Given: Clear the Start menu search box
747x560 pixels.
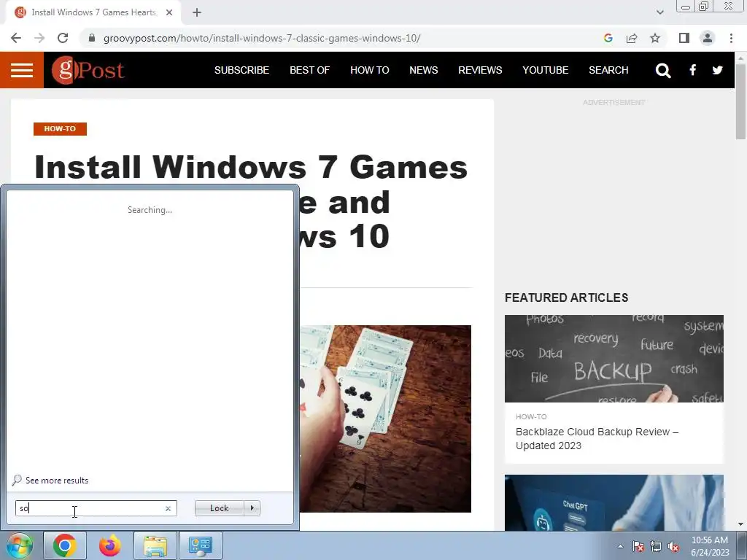Looking at the screenshot, I should click(x=168, y=508).
